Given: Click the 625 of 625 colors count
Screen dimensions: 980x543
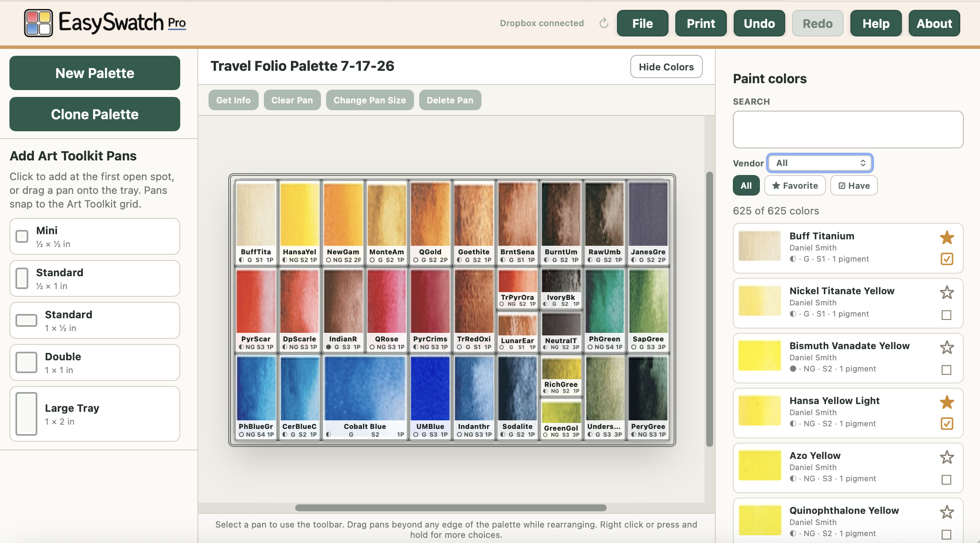Looking at the screenshot, I should tap(776, 211).
